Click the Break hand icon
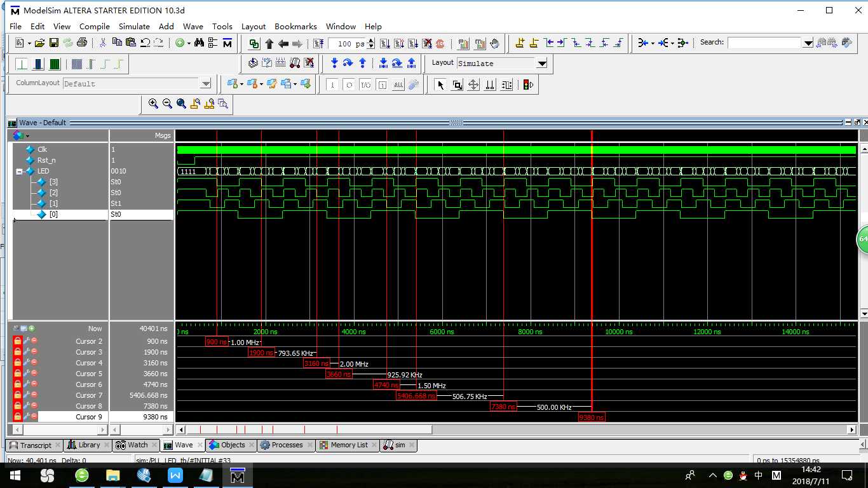Viewport: 868px width, 488px height. click(494, 43)
